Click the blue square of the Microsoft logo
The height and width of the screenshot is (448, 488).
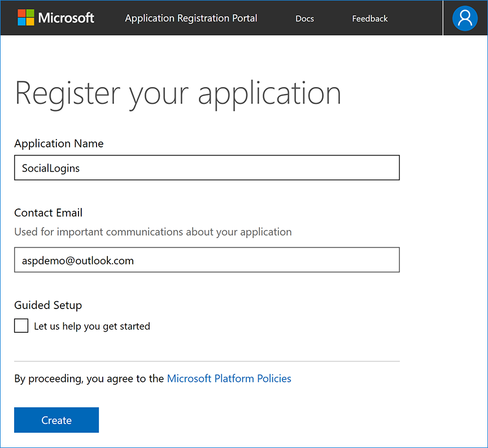pos(21,21)
